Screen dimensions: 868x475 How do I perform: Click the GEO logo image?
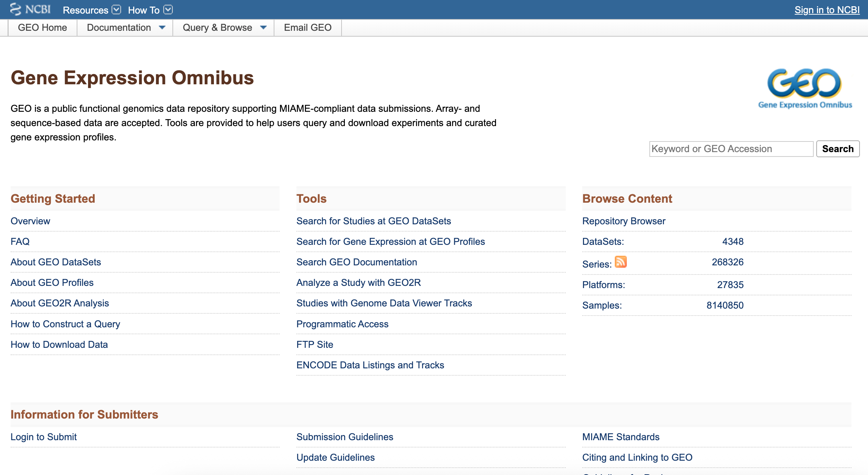805,89
